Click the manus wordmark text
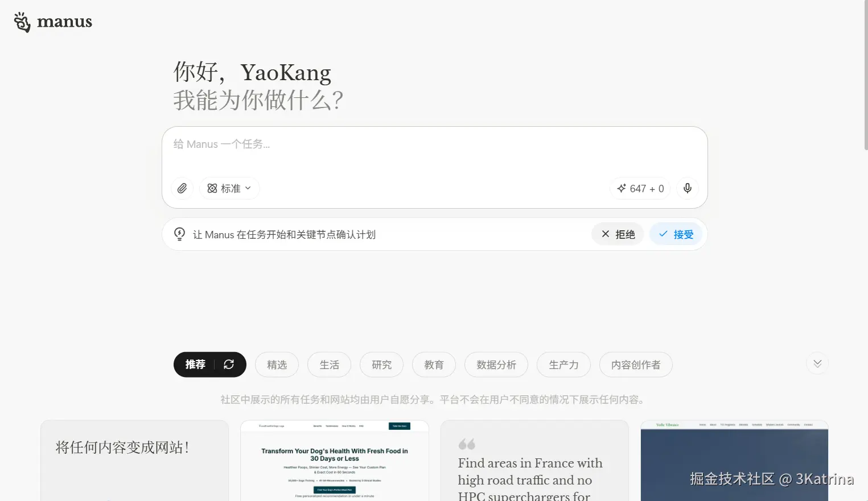This screenshot has height=501, width=868. 64,22
